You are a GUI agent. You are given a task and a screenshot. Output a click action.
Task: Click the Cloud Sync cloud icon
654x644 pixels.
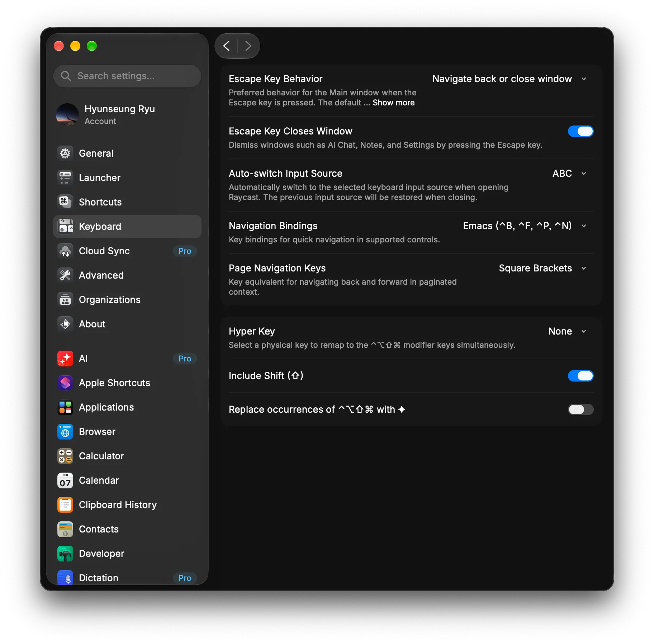(65, 251)
